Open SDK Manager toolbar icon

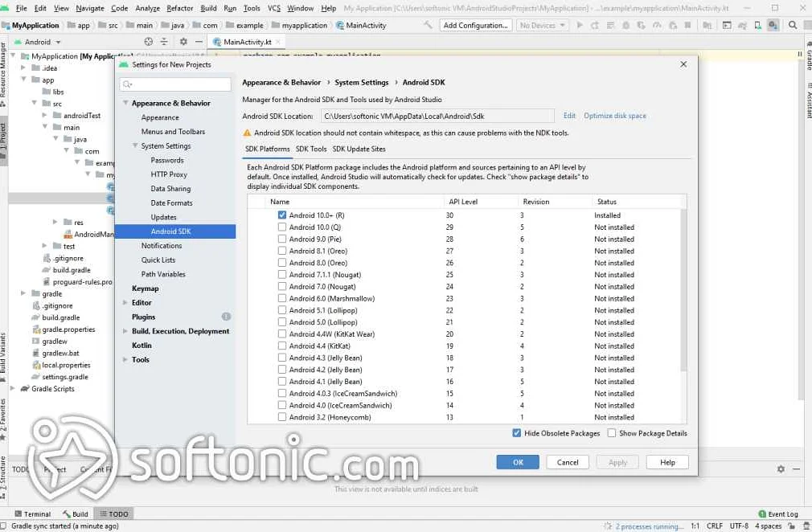point(773,25)
